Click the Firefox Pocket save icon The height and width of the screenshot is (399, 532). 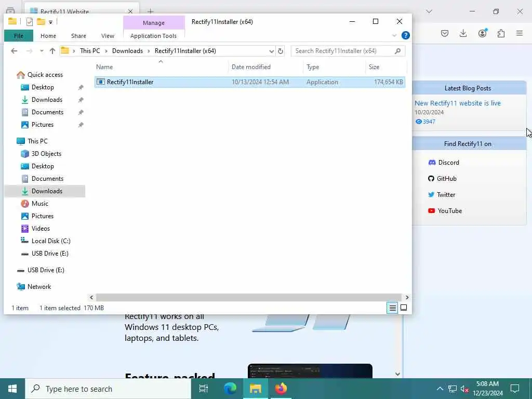(445, 33)
